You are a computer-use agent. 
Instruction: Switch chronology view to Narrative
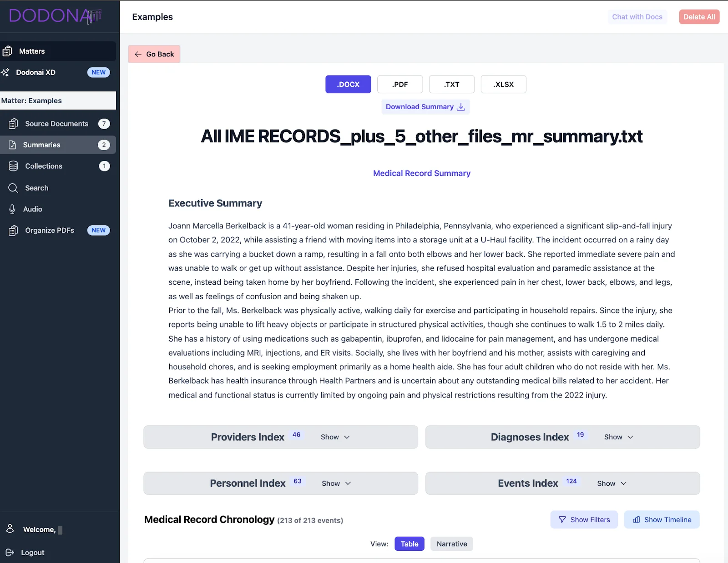pos(451,544)
